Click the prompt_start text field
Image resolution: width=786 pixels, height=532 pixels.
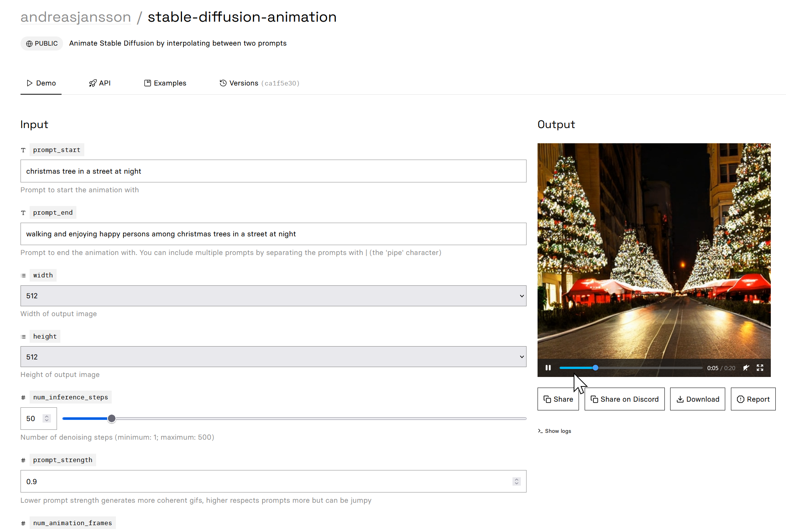point(273,171)
